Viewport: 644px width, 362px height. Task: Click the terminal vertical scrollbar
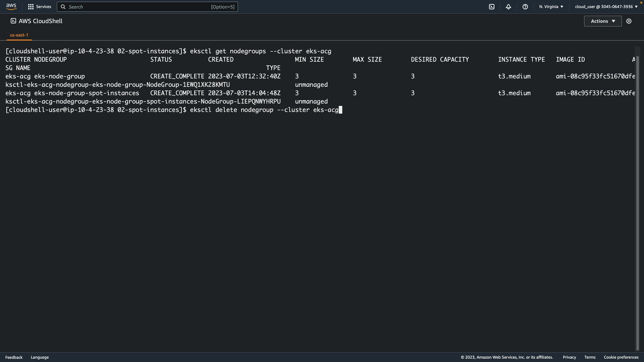[x=638, y=201]
